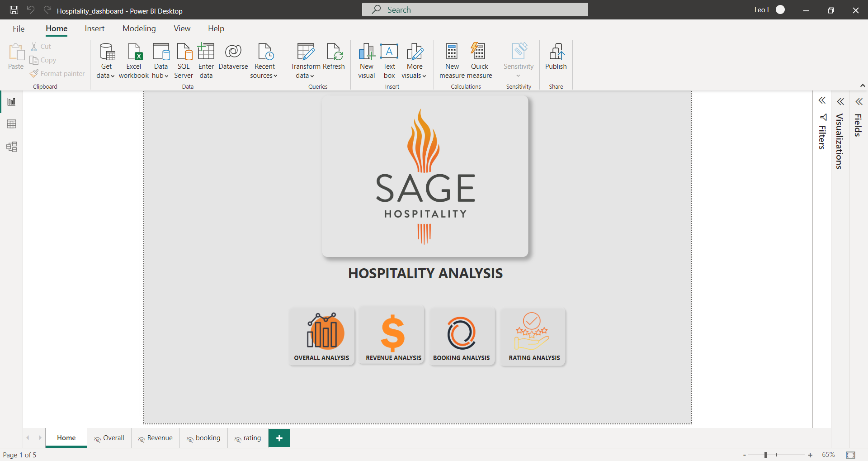Click the zoom in plus button

click(810, 455)
